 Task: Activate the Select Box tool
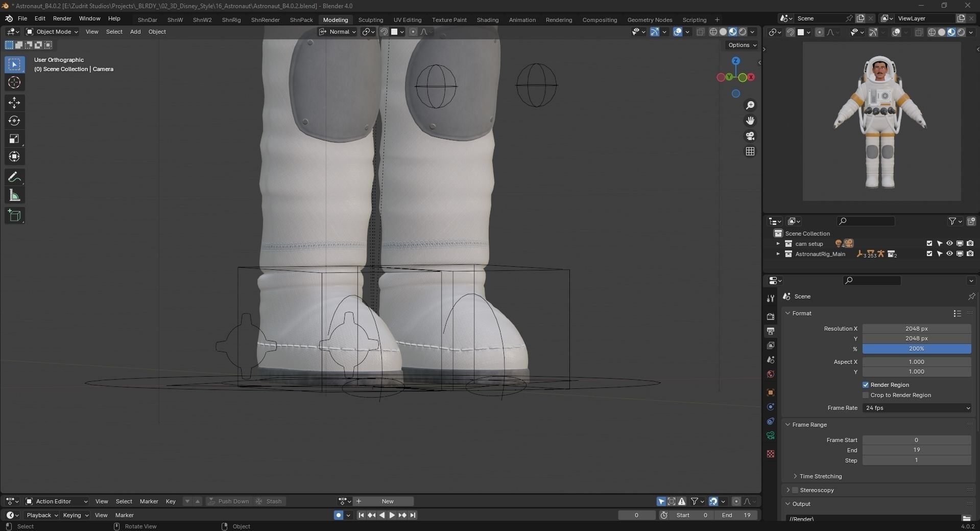pos(14,64)
